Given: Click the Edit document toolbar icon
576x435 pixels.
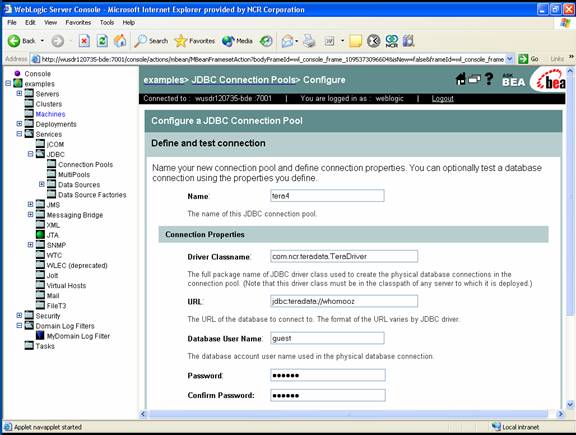Looking at the screenshot, I should [x=329, y=41].
